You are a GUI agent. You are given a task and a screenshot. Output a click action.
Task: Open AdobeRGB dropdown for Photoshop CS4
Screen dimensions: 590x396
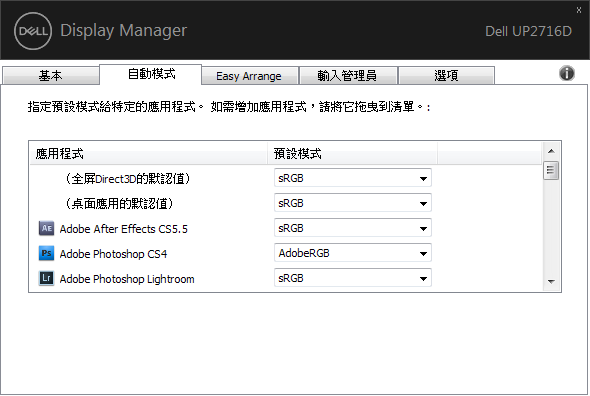[353, 253]
